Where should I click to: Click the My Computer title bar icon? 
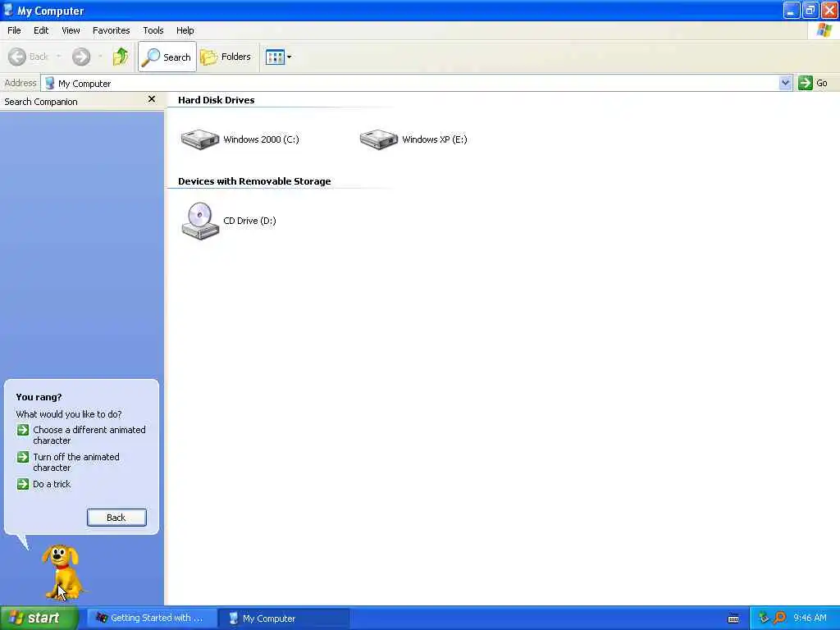click(x=8, y=10)
